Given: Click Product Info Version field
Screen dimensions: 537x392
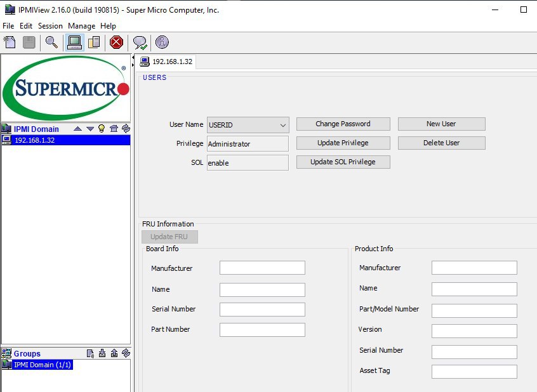Looking at the screenshot, I should pos(474,331).
